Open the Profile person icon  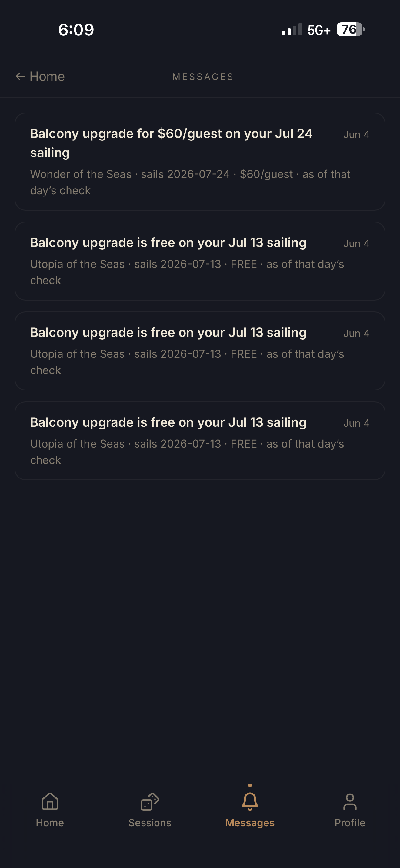(350, 801)
